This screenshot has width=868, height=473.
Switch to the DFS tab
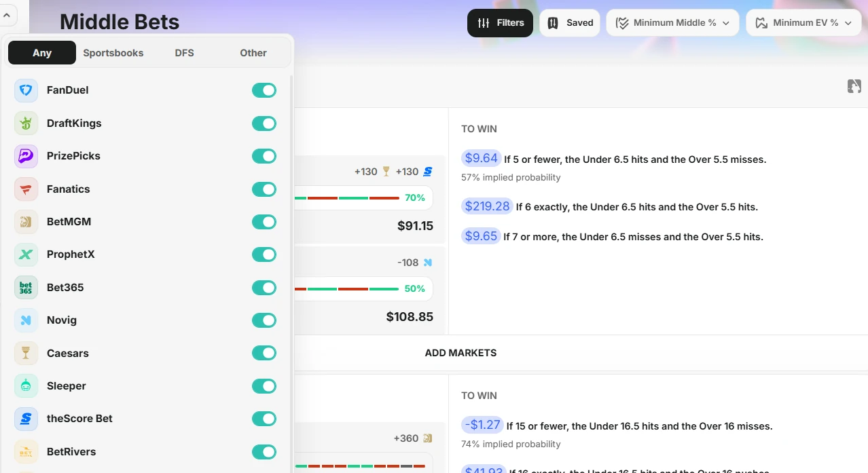click(184, 53)
